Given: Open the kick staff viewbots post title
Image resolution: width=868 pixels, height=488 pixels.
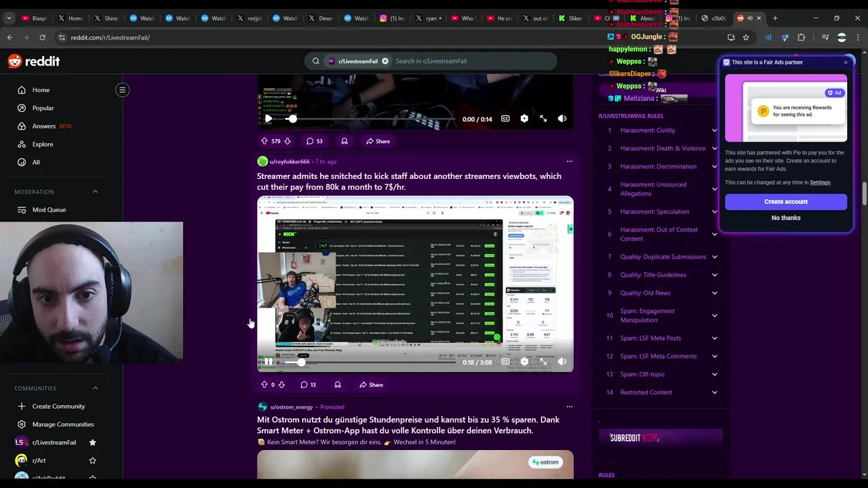Looking at the screenshot, I should pos(409,182).
